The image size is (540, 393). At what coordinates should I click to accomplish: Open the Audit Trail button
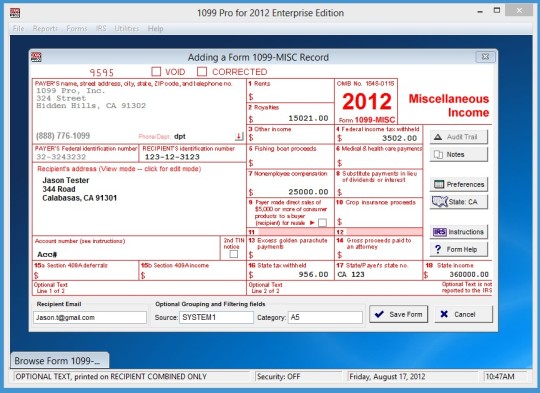[459, 137]
